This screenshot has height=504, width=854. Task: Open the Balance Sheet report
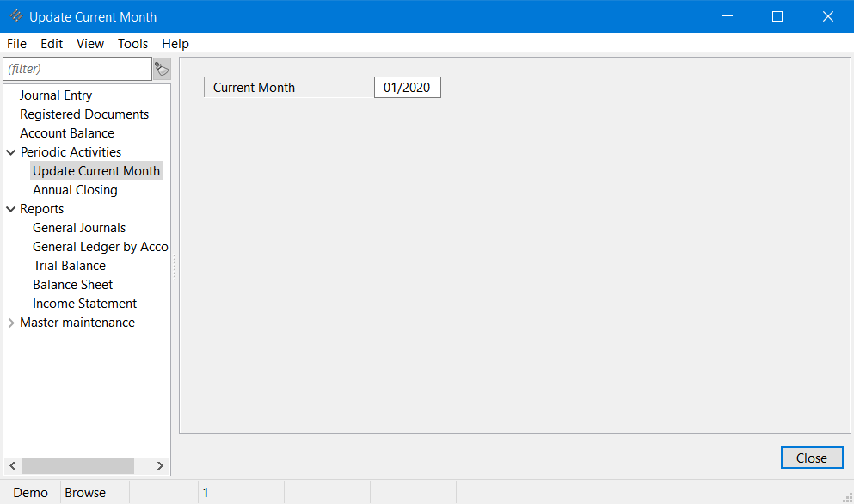pos(72,285)
